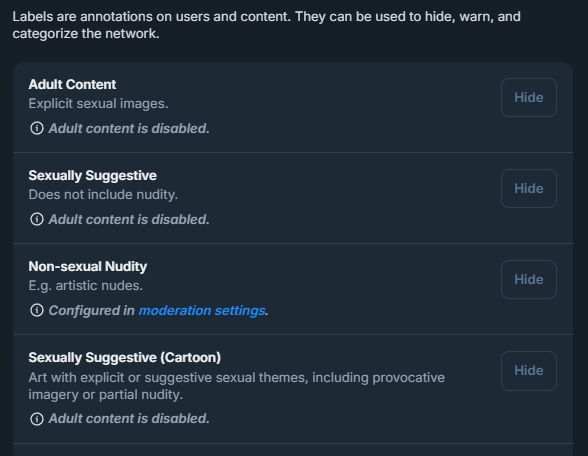Set Adult Content label to Hide
Screen dimensions: 588x456
[529, 98]
